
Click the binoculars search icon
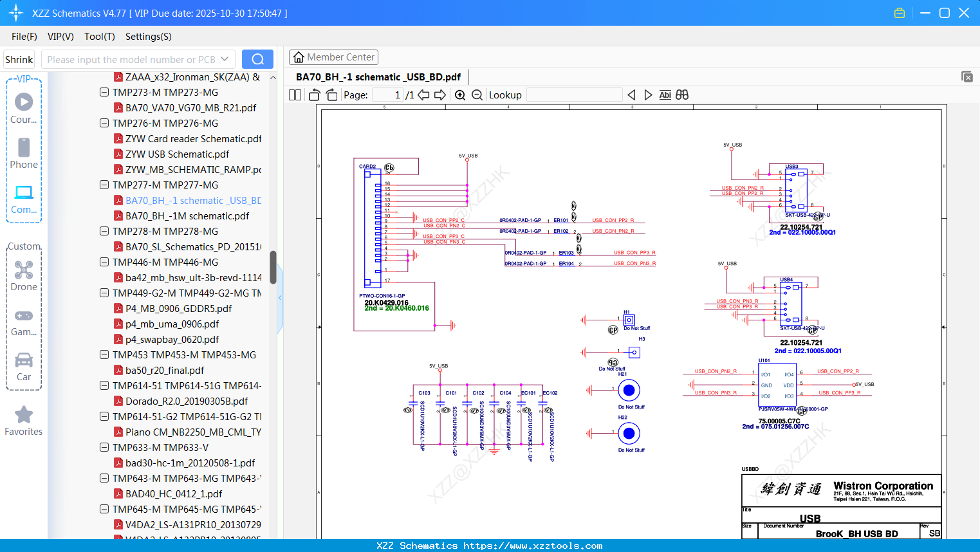pos(682,95)
